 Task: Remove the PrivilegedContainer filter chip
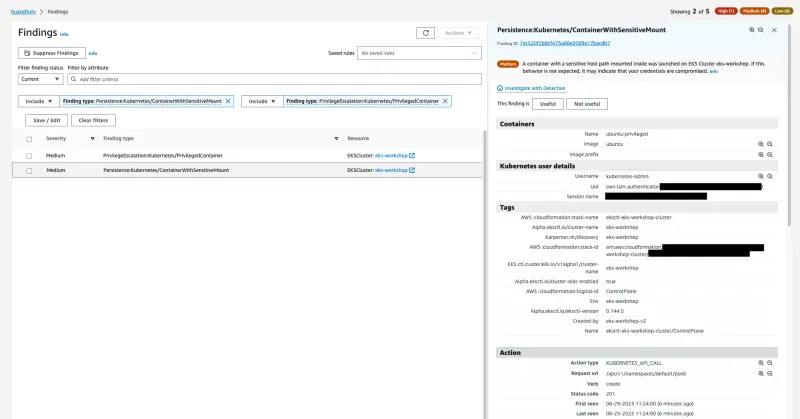447,101
